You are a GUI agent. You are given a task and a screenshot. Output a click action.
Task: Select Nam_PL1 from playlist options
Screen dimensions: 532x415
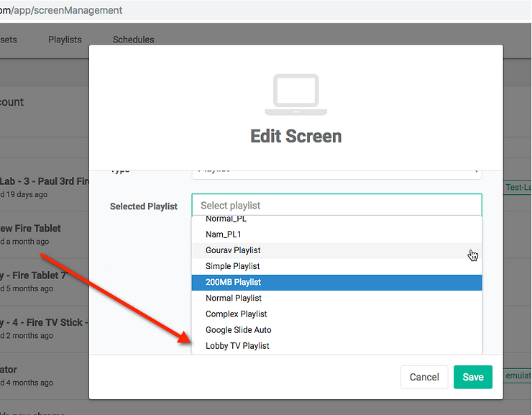pyautogui.click(x=336, y=234)
